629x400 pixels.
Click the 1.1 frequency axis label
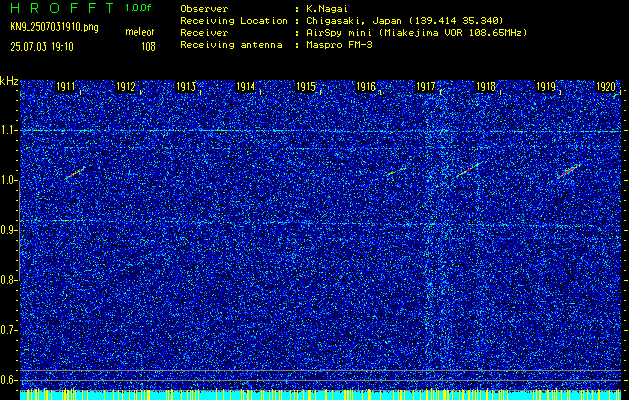pos(8,130)
